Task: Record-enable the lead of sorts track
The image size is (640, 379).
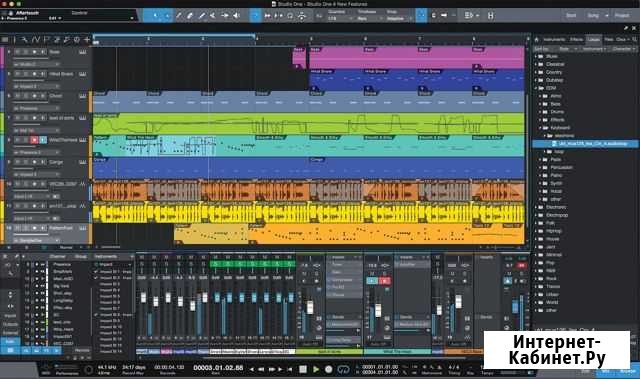Action: pos(34,118)
